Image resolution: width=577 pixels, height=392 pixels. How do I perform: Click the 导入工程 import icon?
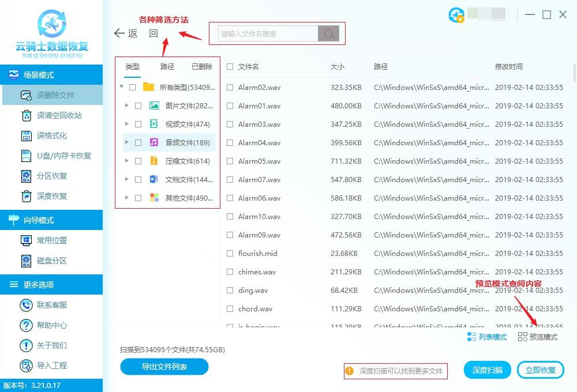point(26,365)
